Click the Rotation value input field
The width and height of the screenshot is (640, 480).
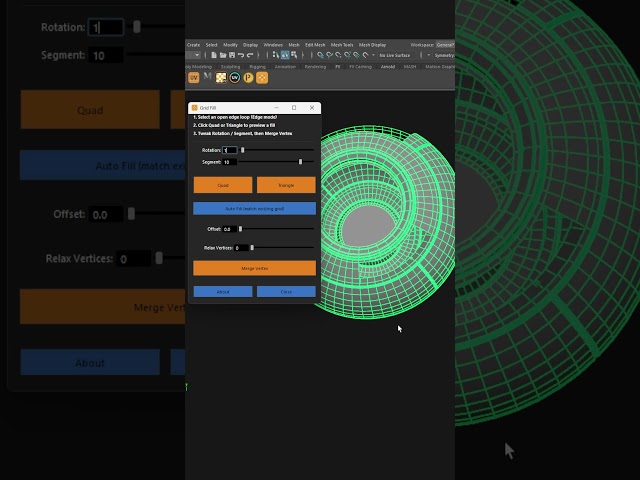coord(229,150)
